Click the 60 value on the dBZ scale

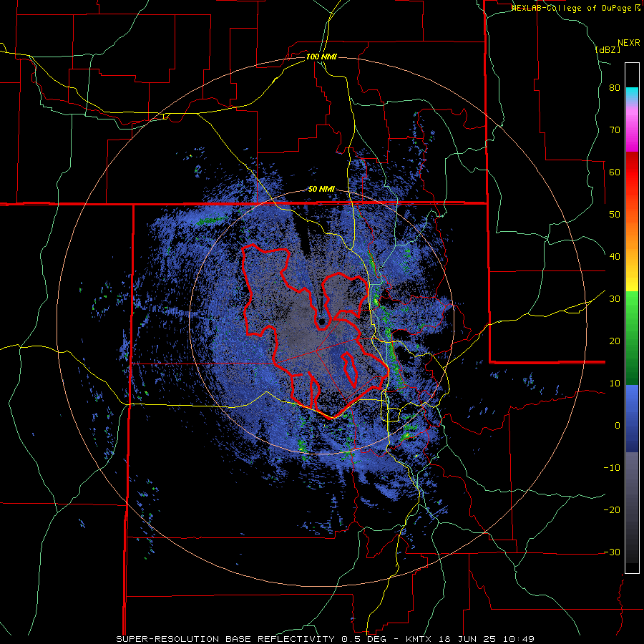(615, 172)
